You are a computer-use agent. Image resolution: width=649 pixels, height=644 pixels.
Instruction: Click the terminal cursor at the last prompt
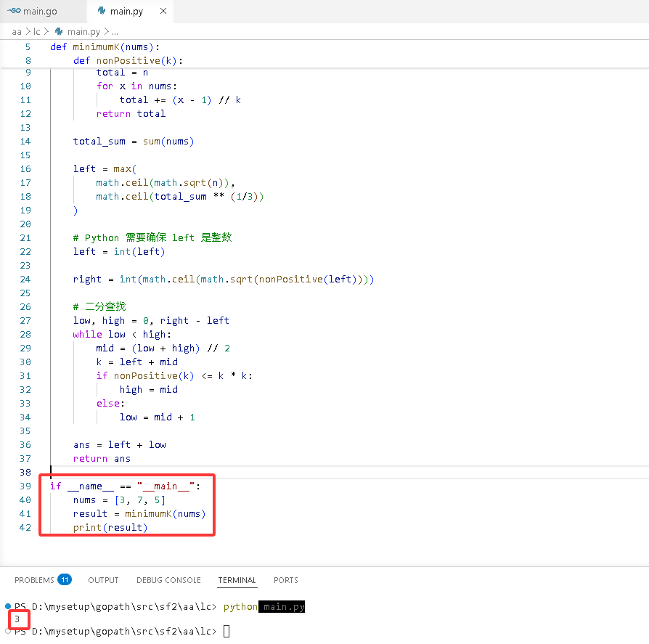(226, 631)
